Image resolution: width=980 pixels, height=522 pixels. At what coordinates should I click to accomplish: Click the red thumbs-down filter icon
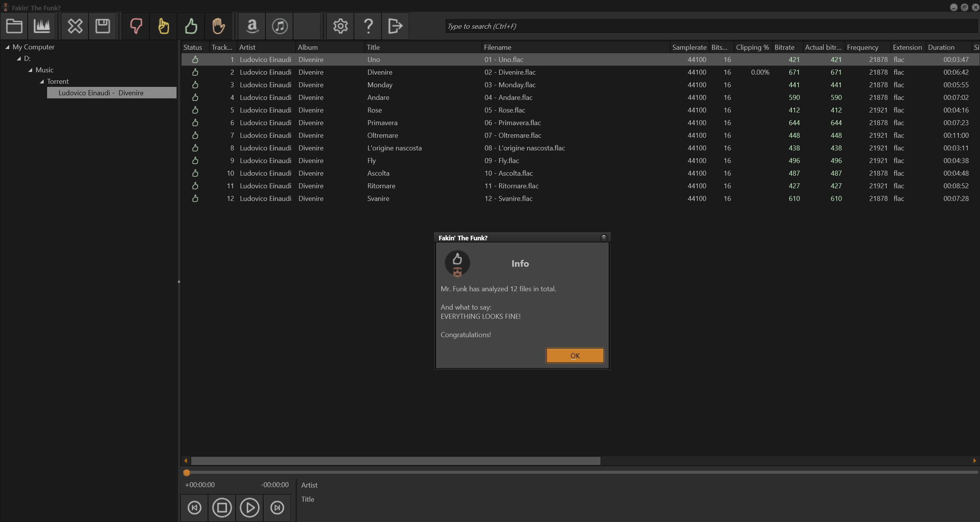click(x=136, y=26)
